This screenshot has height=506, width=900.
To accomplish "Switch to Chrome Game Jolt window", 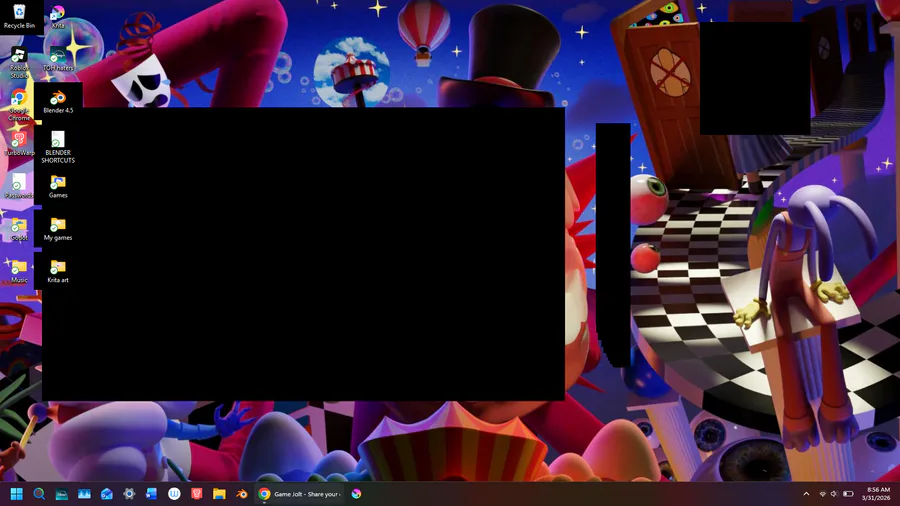I will (299, 494).
